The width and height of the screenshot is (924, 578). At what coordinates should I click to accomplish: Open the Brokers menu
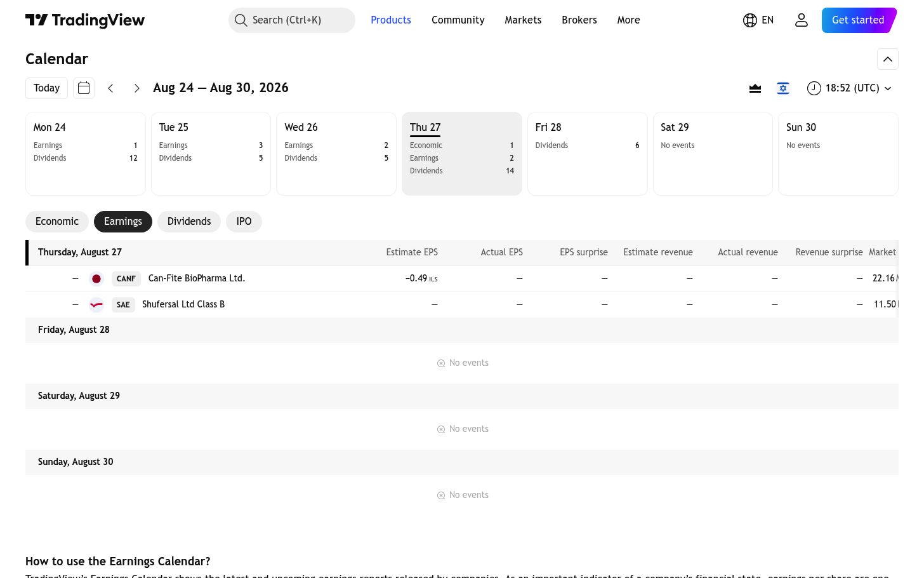(579, 20)
